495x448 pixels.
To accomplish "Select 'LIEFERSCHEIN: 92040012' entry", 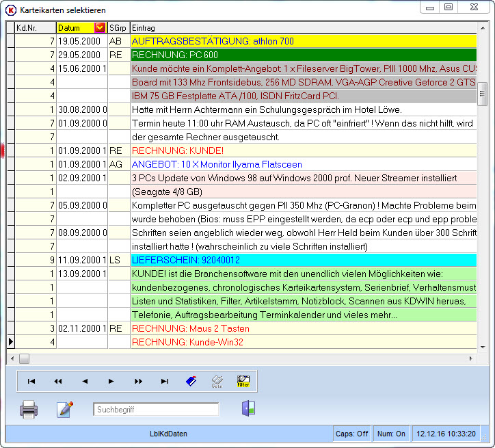I will pyautogui.click(x=304, y=260).
